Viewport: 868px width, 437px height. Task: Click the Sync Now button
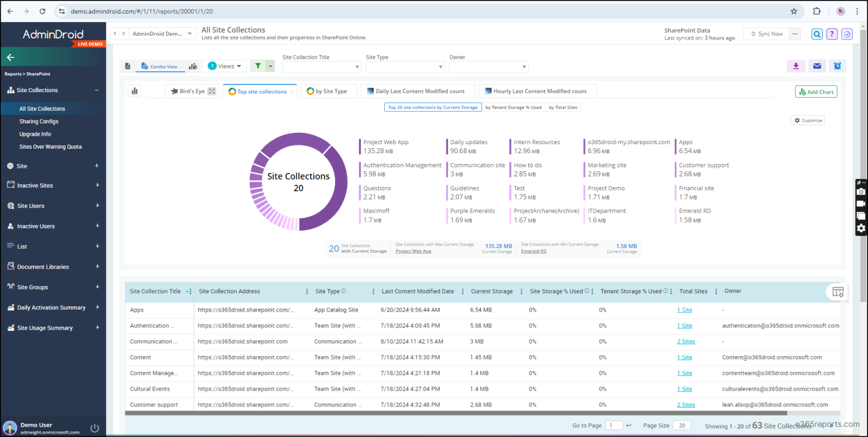(x=766, y=34)
